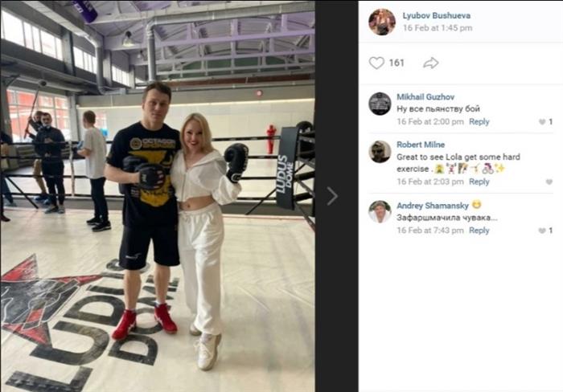Reply to Andrey Shamansky's comment
Image resolution: width=563 pixels, height=392 pixels.
[x=479, y=231]
